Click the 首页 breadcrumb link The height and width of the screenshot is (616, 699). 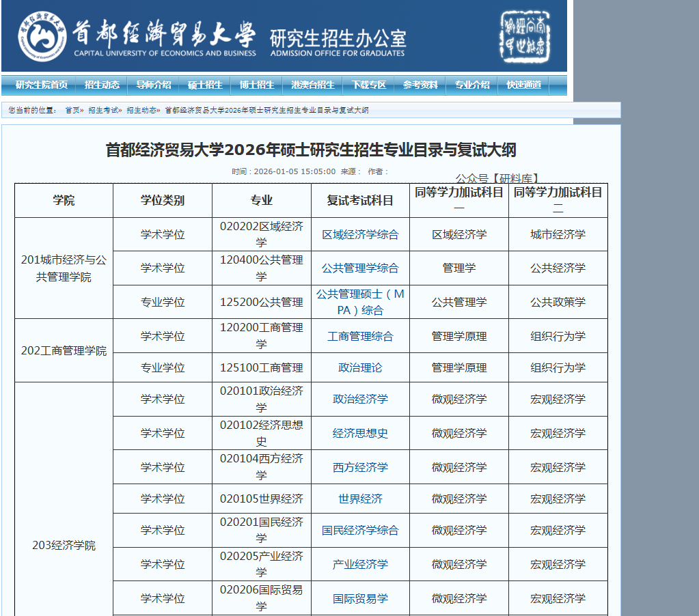tap(72, 111)
